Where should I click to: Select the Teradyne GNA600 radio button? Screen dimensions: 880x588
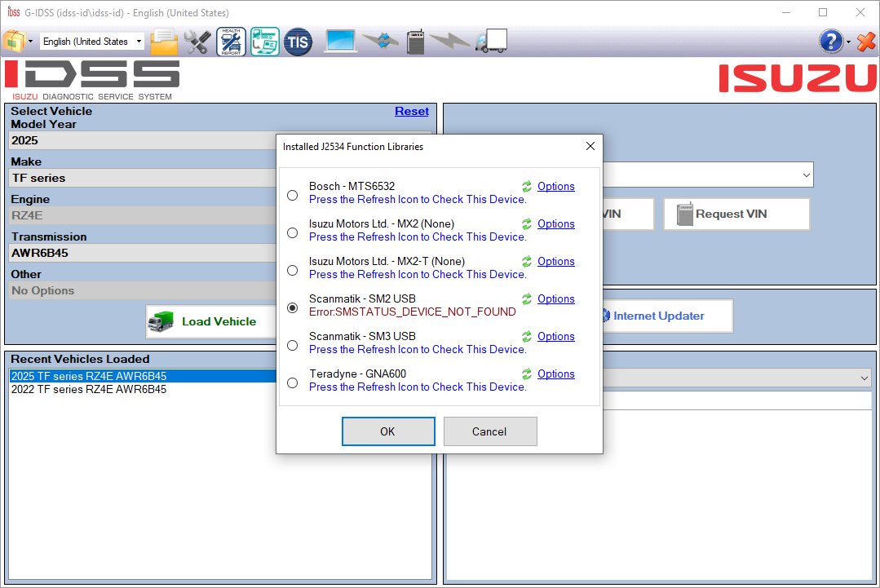293,383
